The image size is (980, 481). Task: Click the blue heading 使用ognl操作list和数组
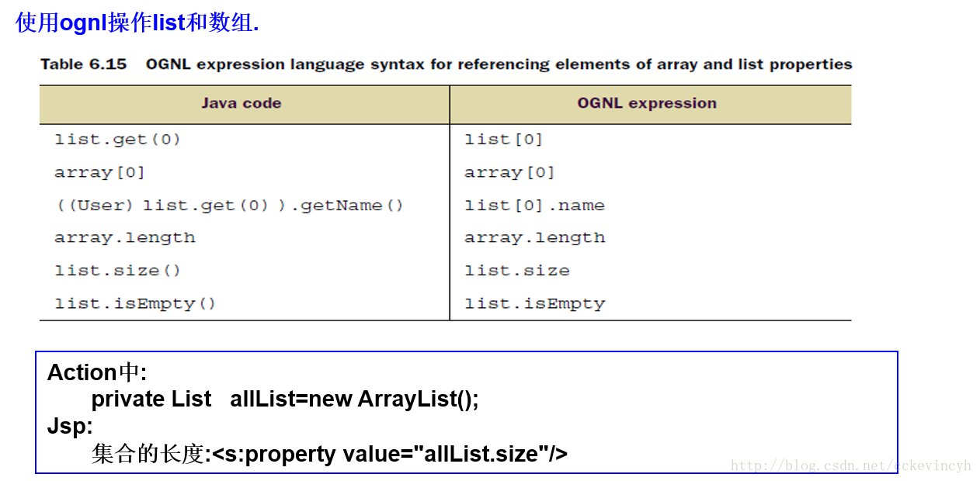tap(137, 23)
